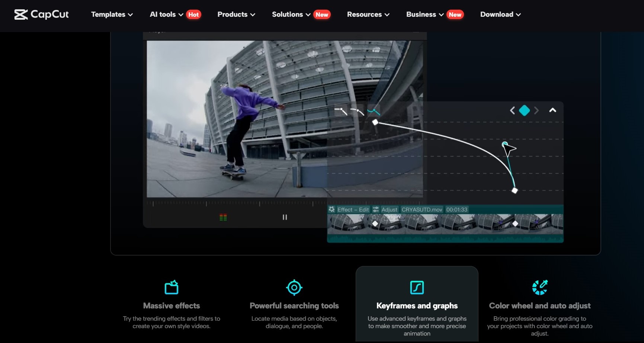Click the skateboarder video preview
Image resolution: width=644 pixels, height=343 pixels.
pos(285,119)
